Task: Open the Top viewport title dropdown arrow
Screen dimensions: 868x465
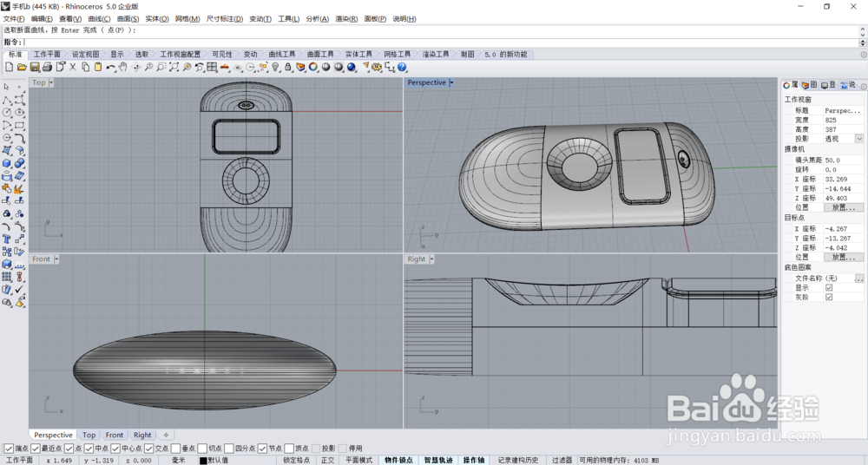Action: coord(51,83)
